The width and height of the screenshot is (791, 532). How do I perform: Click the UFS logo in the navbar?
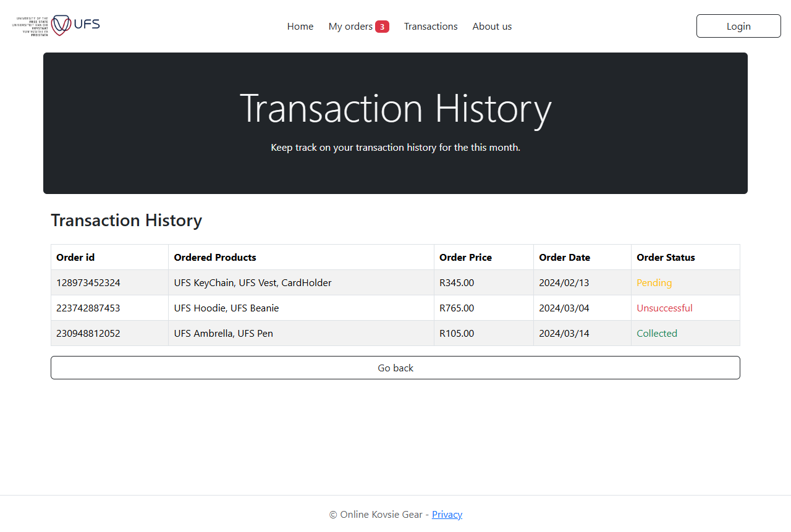tap(56, 26)
